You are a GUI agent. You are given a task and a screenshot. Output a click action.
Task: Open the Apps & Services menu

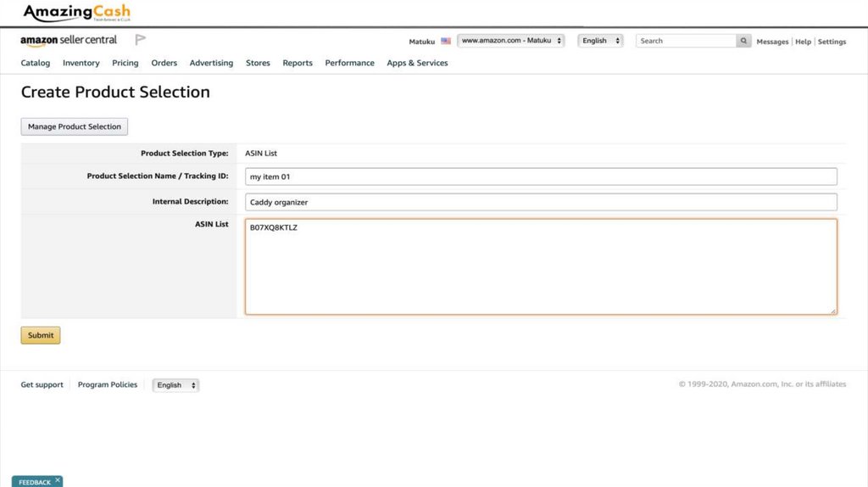click(x=417, y=63)
